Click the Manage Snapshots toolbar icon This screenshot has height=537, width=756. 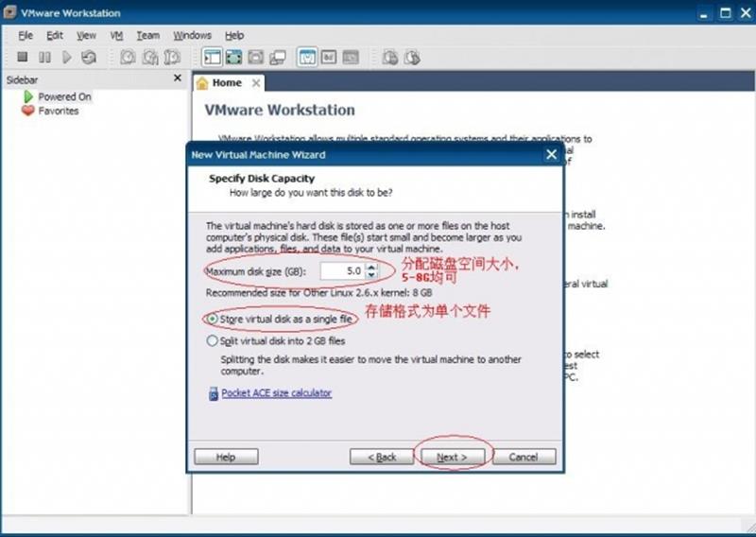(x=172, y=58)
